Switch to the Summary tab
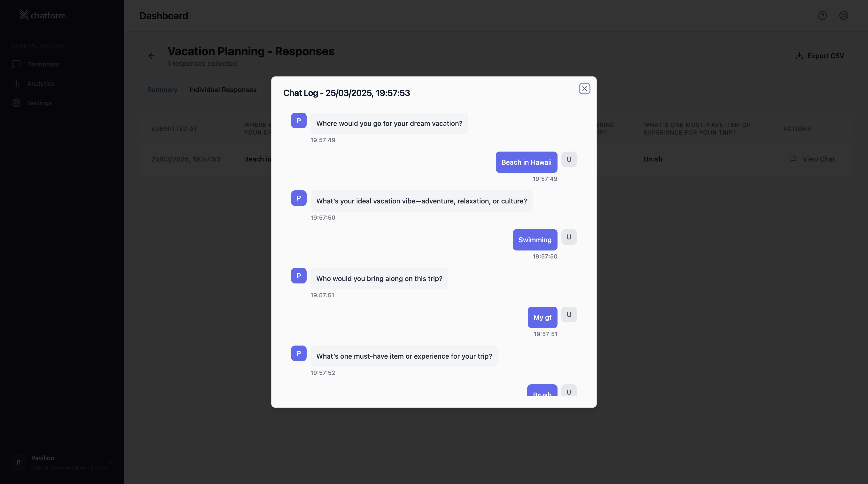 point(162,90)
